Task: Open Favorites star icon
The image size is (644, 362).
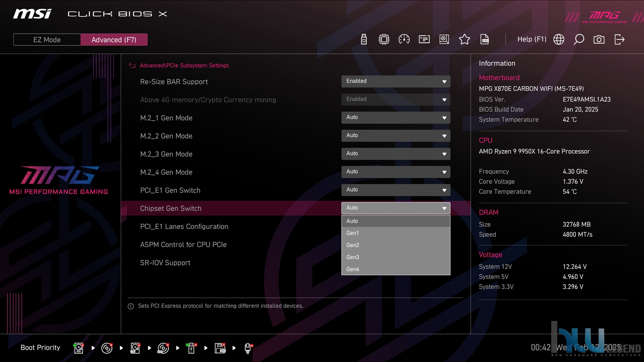Action: [x=464, y=39]
